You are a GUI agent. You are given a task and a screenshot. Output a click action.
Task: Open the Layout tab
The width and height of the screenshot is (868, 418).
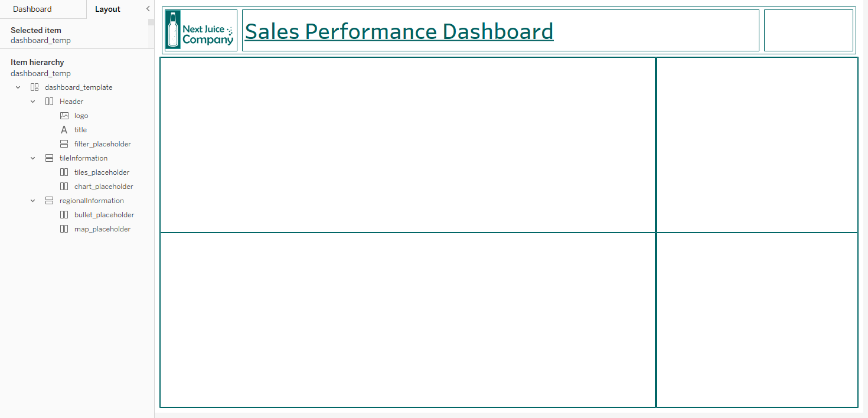pyautogui.click(x=107, y=9)
